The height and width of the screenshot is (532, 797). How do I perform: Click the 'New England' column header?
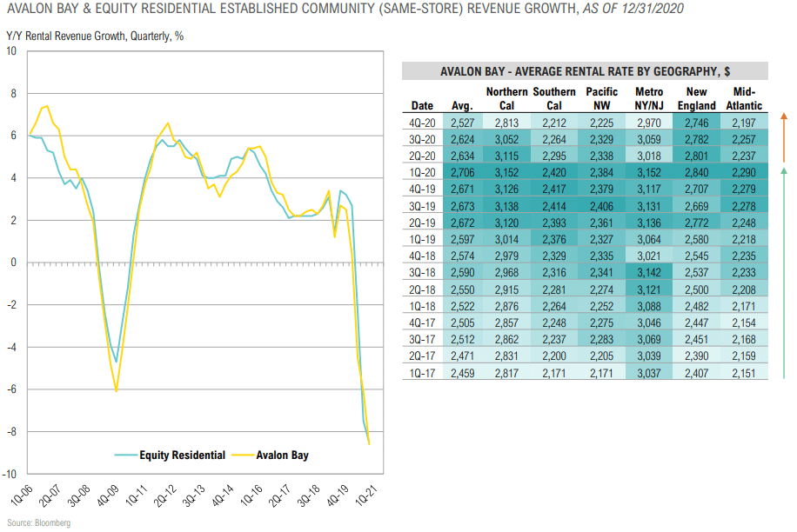[696, 98]
